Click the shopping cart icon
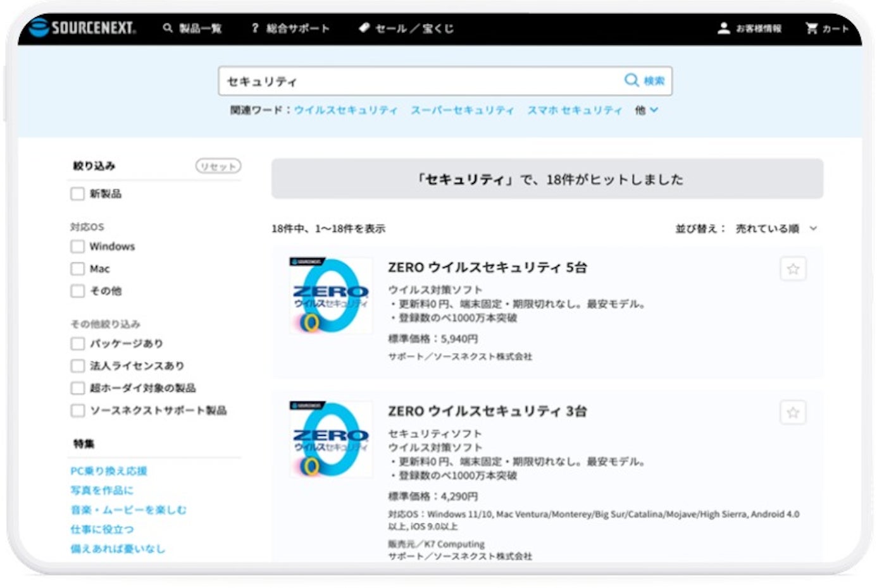Screen dimensions: 877x588 [811, 28]
